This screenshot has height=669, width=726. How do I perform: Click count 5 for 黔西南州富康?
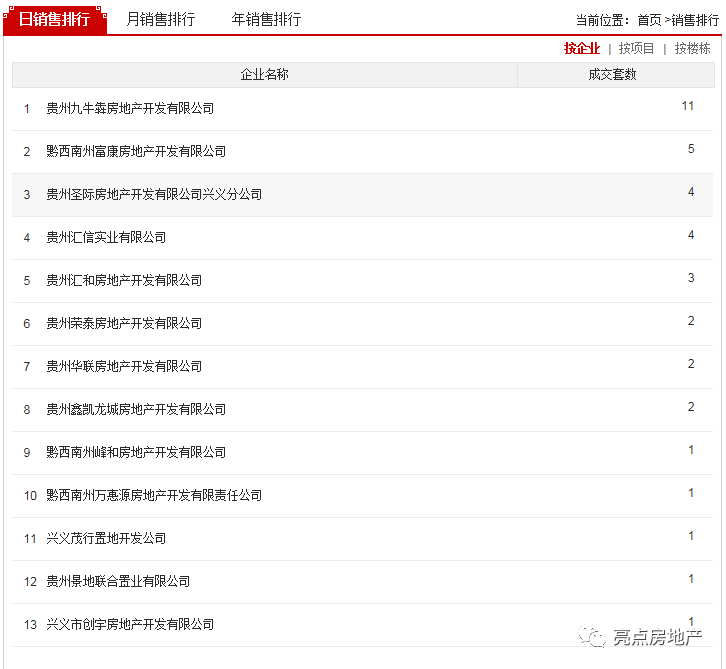(691, 149)
